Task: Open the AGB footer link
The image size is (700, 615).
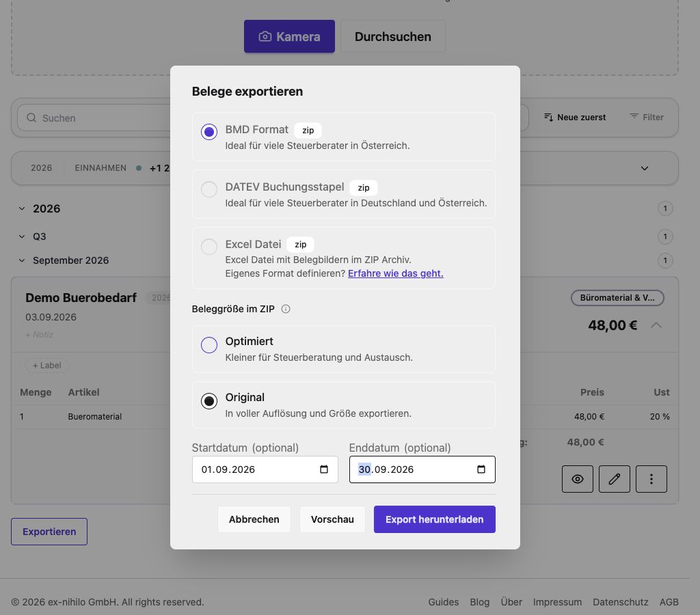Action: click(x=669, y=602)
